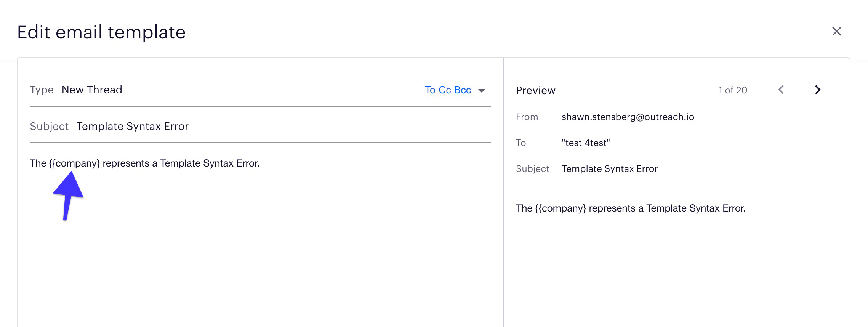The width and height of the screenshot is (868, 327).
Task: Select the sender address shawn.stensberg@outreach.io
Action: pos(628,117)
